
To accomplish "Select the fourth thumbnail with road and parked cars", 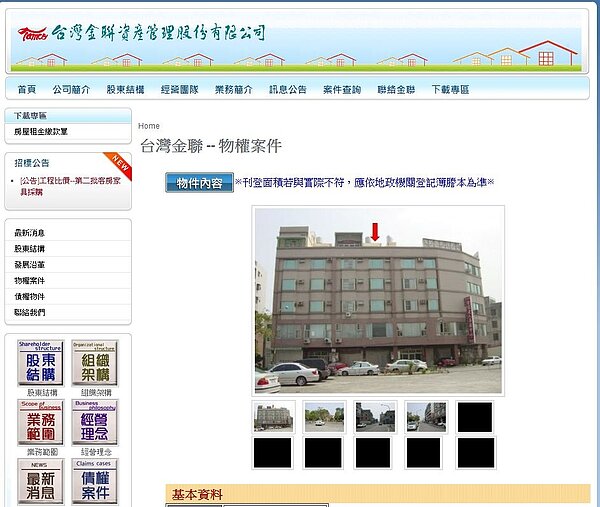I will tap(426, 417).
